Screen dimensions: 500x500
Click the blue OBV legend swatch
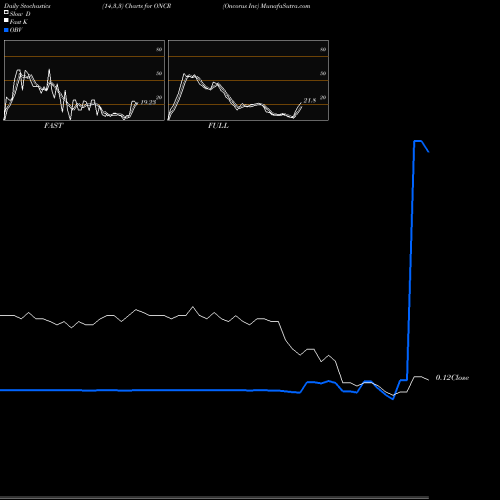pos(6,30)
